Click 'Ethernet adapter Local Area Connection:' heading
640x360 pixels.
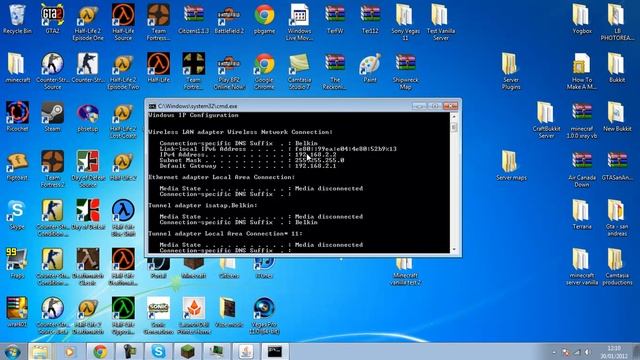point(221,177)
